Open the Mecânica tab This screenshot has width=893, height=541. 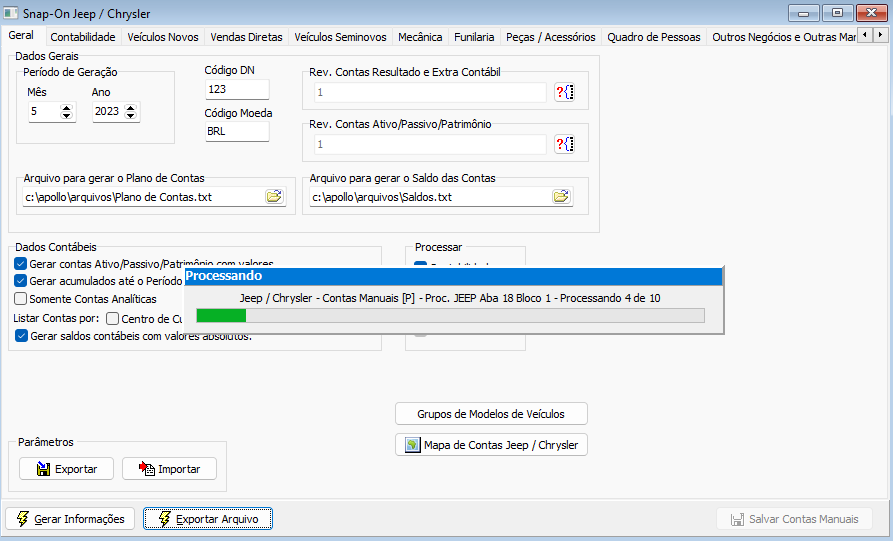click(x=420, y=37)
